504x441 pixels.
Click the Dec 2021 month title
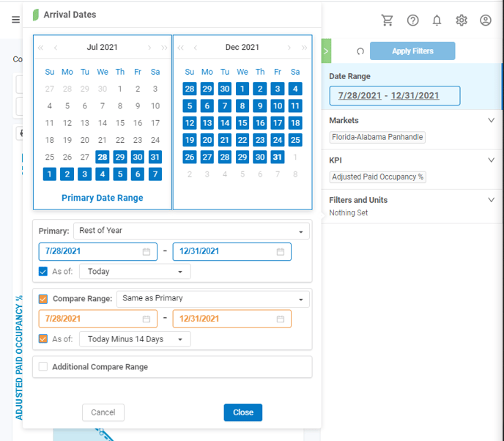tap(242, 47)
